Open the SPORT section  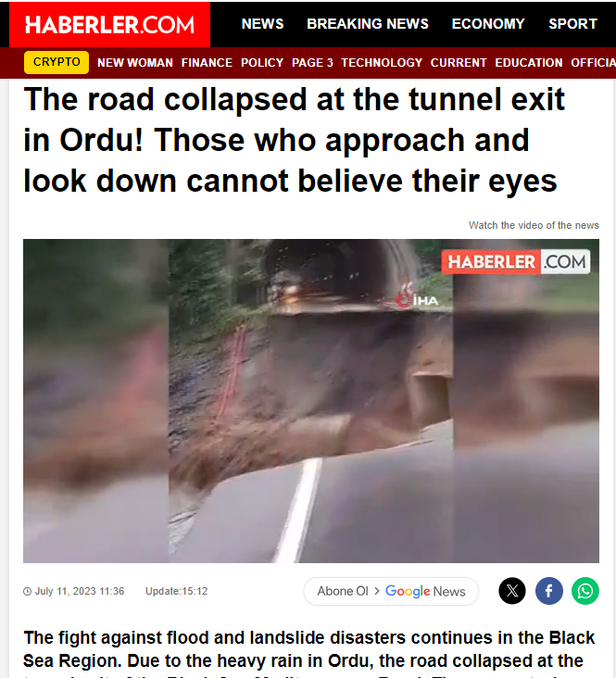pos(572,24)
